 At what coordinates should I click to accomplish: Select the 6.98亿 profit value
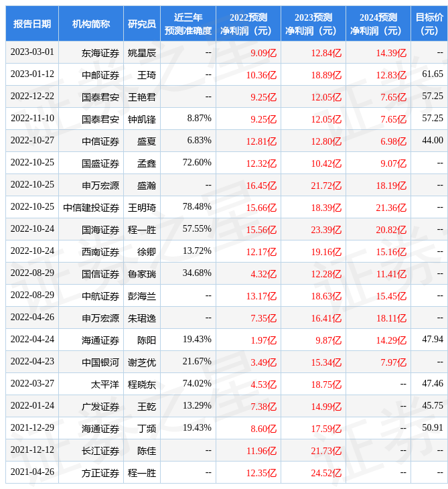point(393,141)
